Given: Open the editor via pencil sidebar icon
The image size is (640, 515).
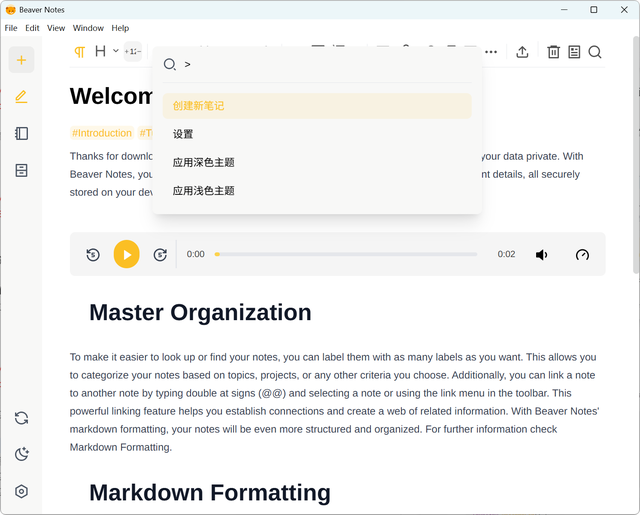Looking at the screenshot, I should 21,97.
